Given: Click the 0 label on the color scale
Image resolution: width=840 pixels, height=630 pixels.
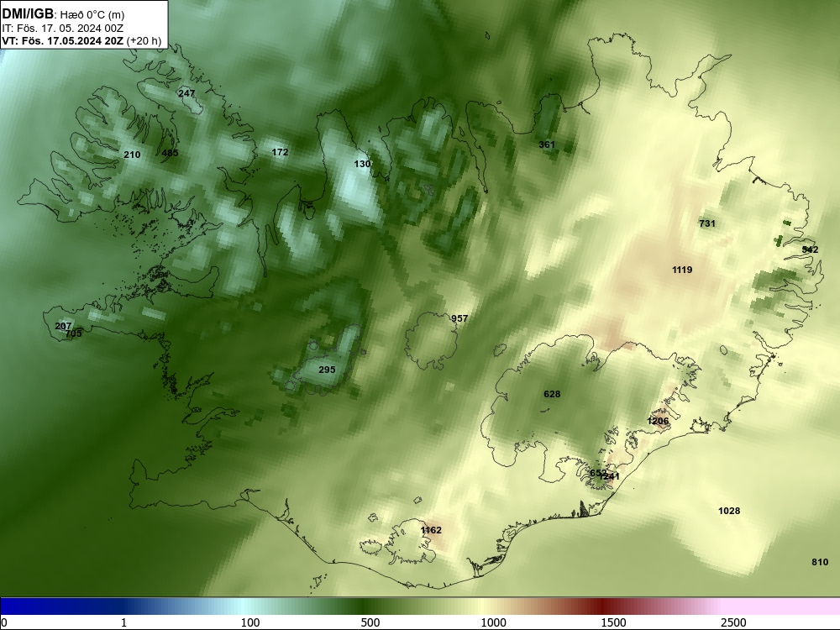Looking at the screenshot, I should pos(4,622).
